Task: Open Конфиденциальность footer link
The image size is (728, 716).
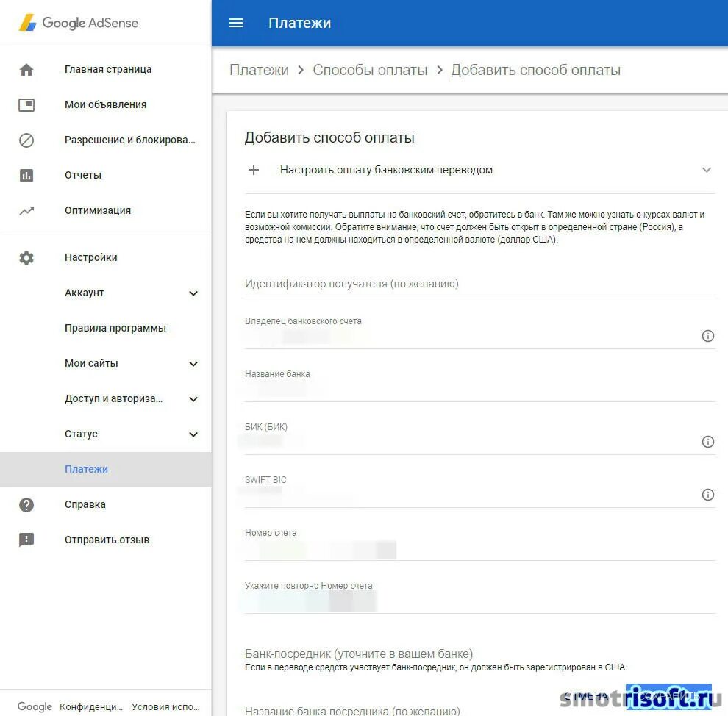Action: pos(91,706)
